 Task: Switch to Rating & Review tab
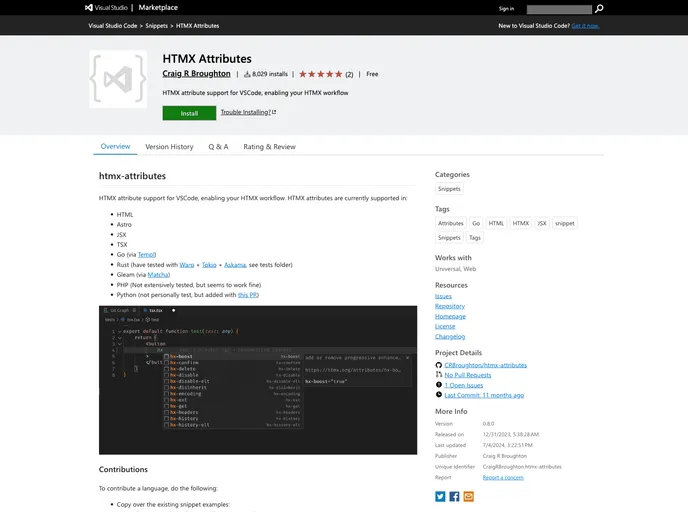click(x=269, y=147)
